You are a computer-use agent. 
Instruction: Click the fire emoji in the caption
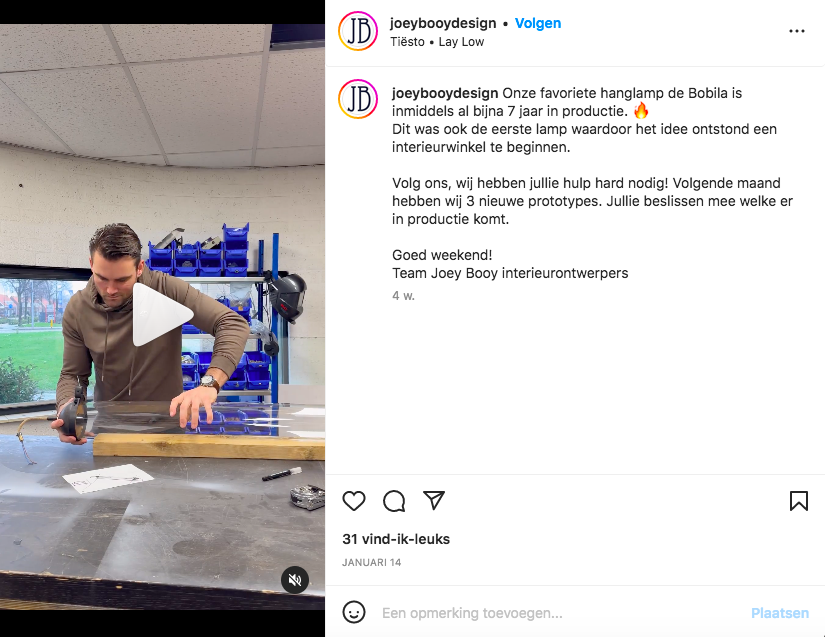[x=641, y=110]
